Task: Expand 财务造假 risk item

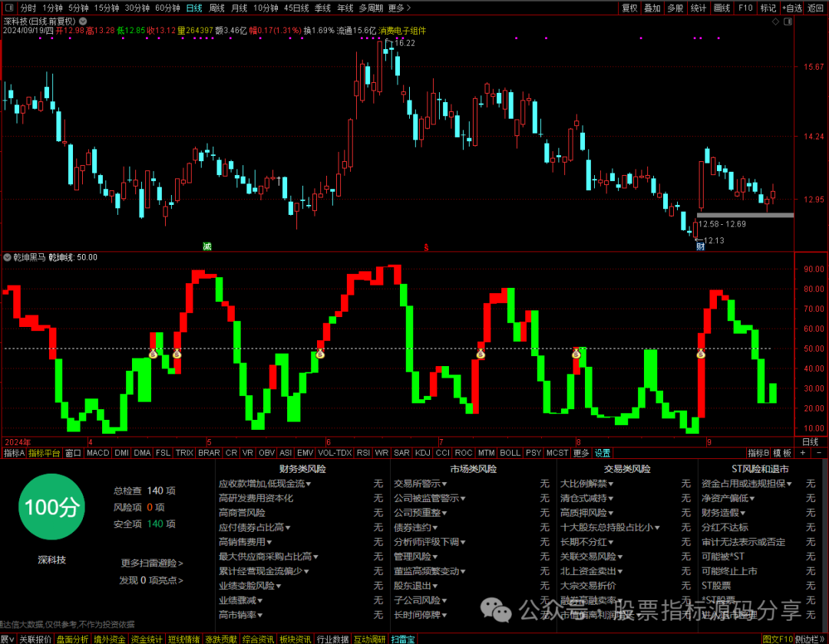Action: click(723, 513)
